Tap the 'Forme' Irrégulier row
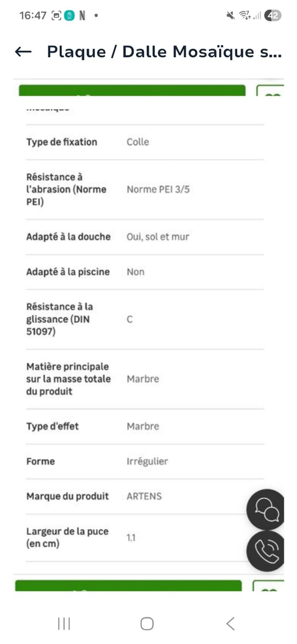This screenshot has width=297, height=644. click(x=144, y=461)
